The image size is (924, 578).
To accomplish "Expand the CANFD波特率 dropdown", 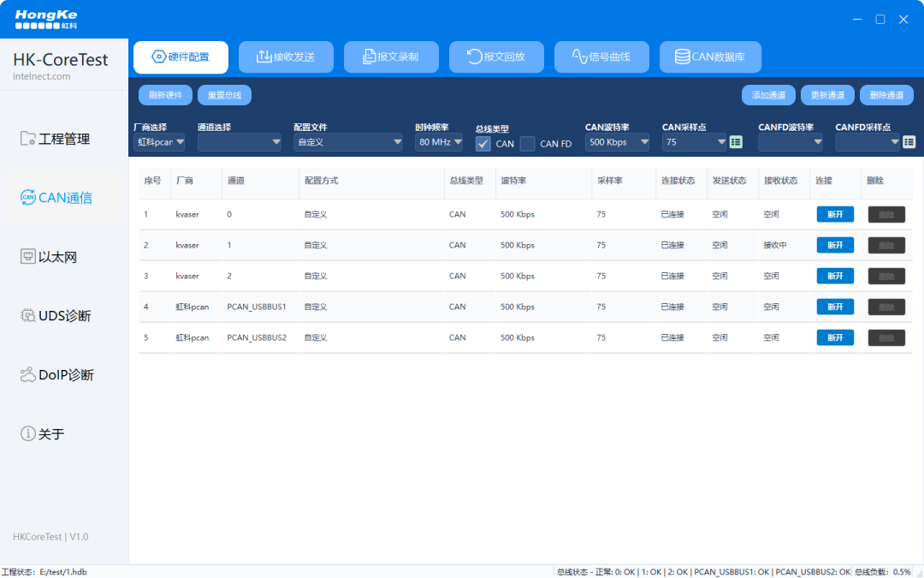I will (x=791, y=142).
